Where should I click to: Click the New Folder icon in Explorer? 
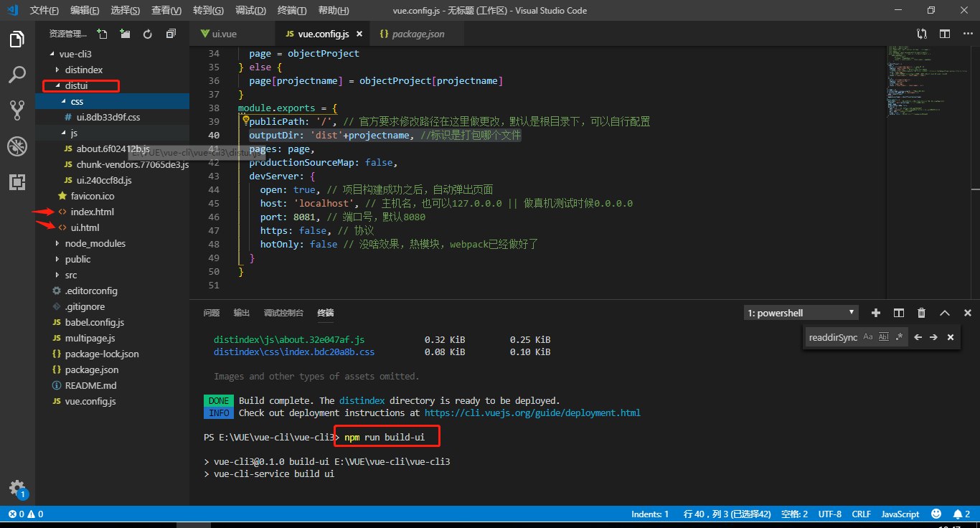tap(125, 34)
